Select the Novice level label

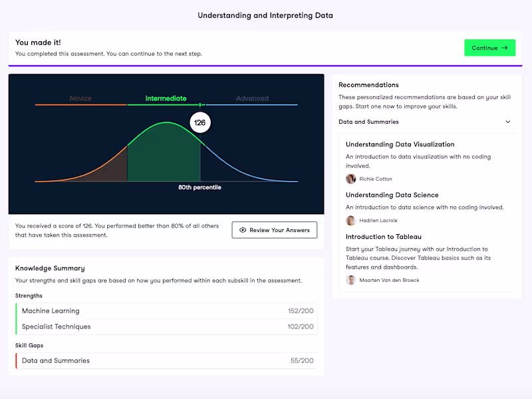tap(80, 98)
